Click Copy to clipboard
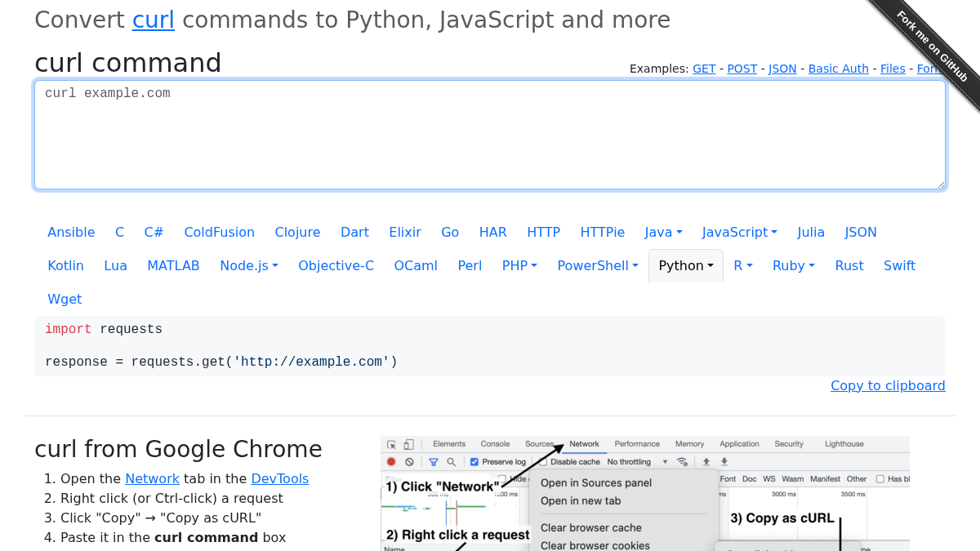This screenshot has width=980, height=551. click(888, 385)
